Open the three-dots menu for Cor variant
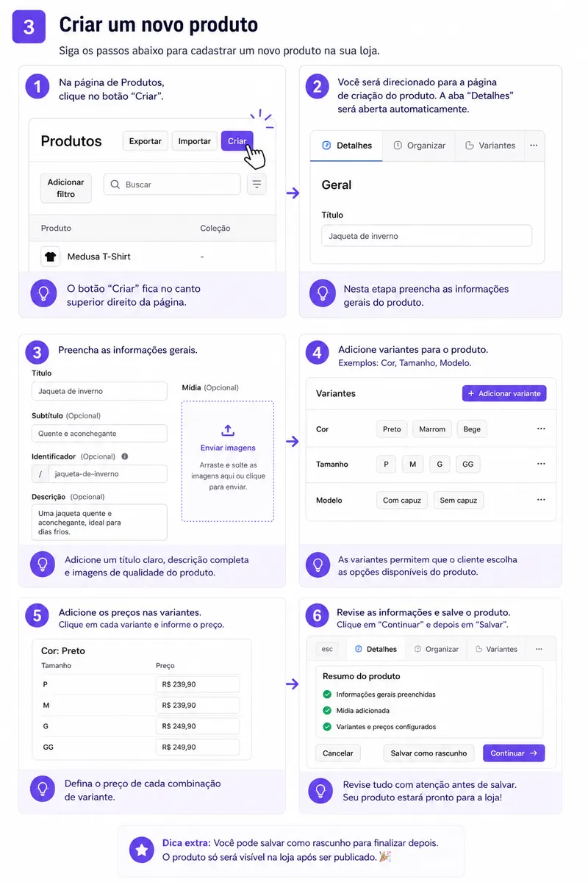Screen dimensions: 588x882 tap(541, 429)
